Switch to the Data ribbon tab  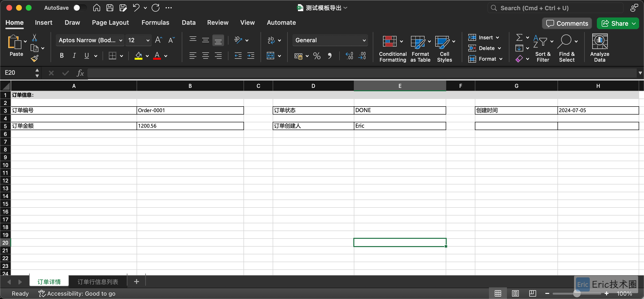pos(189,23)
